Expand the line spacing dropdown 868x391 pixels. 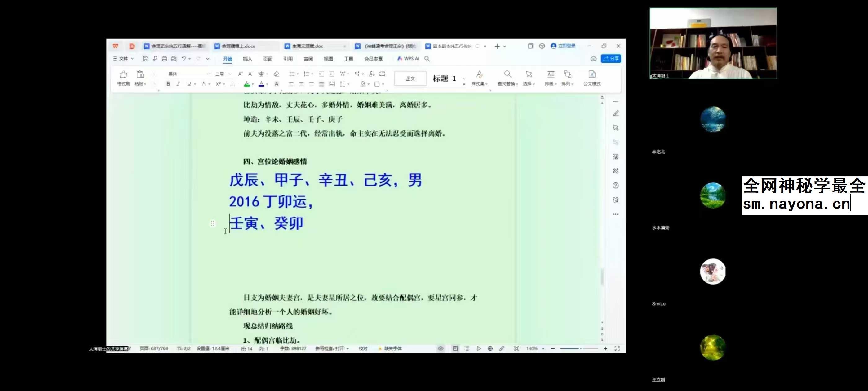click(x=348, y=84)
